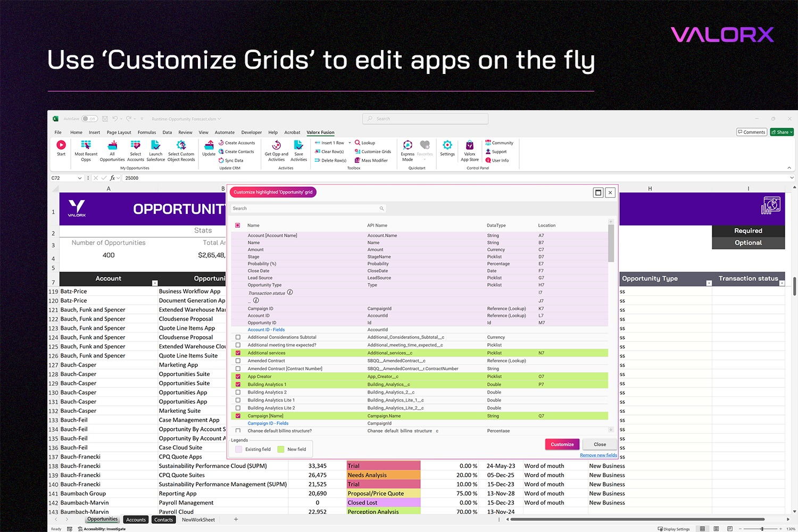Click Save Activities icon
This screenshot has height=532, width=798.
pos(298,145)
